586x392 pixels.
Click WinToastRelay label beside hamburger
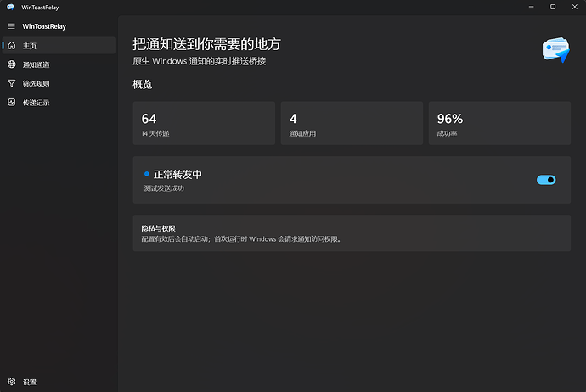tap(44, 26)
